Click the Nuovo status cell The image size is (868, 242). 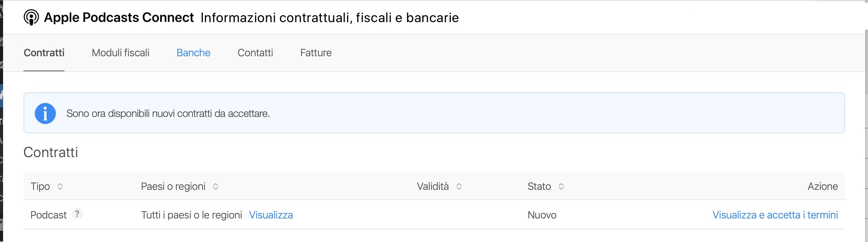click(x=542, y=215)
